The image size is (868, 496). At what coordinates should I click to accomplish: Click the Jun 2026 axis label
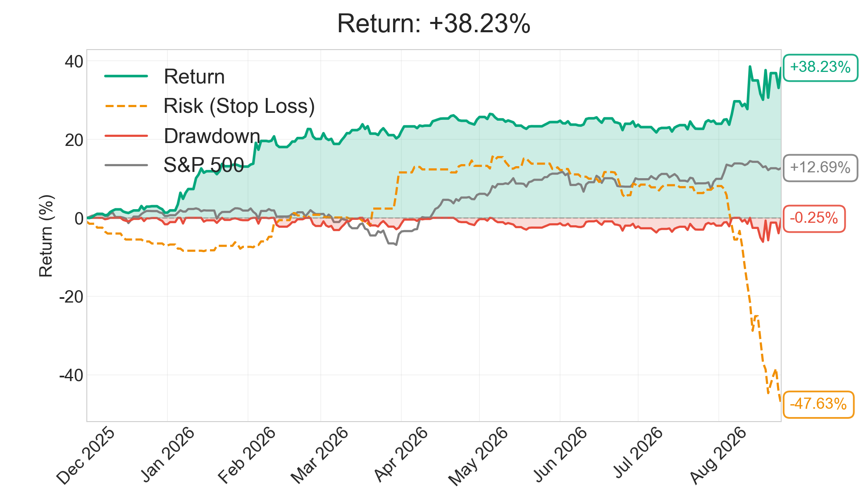(560, 454)
